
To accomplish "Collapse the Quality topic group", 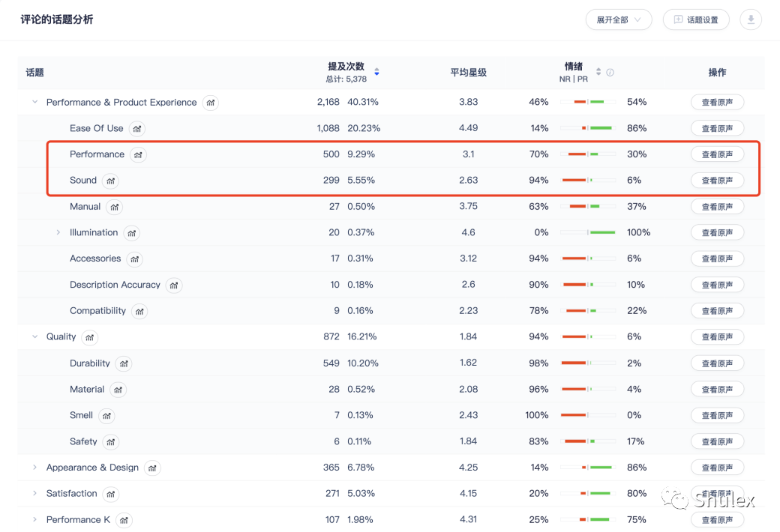I will point(34,336).
